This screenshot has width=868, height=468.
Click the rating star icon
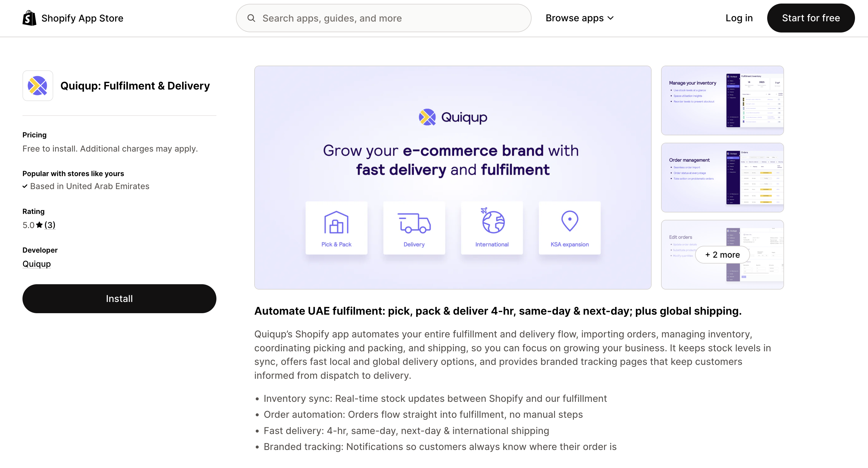click(39, 225)
